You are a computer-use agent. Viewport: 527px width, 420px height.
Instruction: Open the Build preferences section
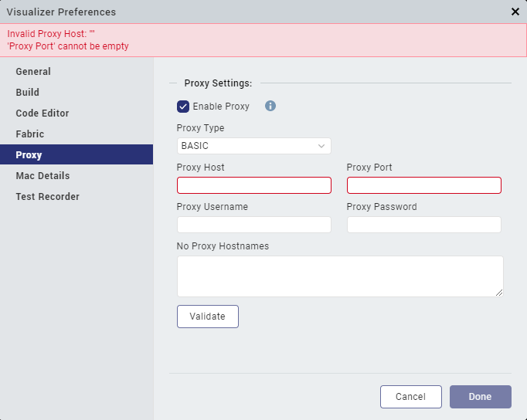point(28,93)
